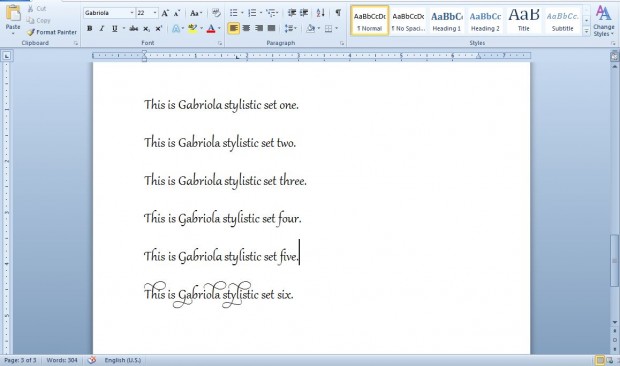The image size is (620, 366).
Task: Open the Clipboard pane launcher
Action: click(76, 43)
